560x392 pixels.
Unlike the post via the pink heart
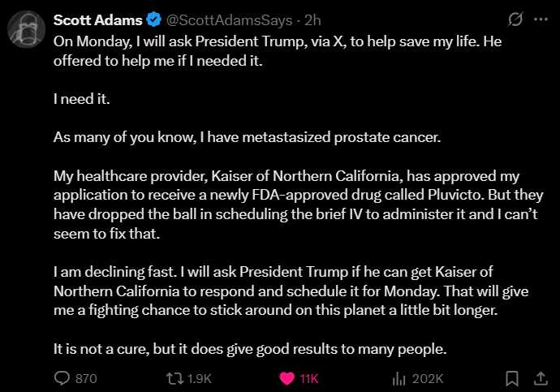tap(286, 378)
